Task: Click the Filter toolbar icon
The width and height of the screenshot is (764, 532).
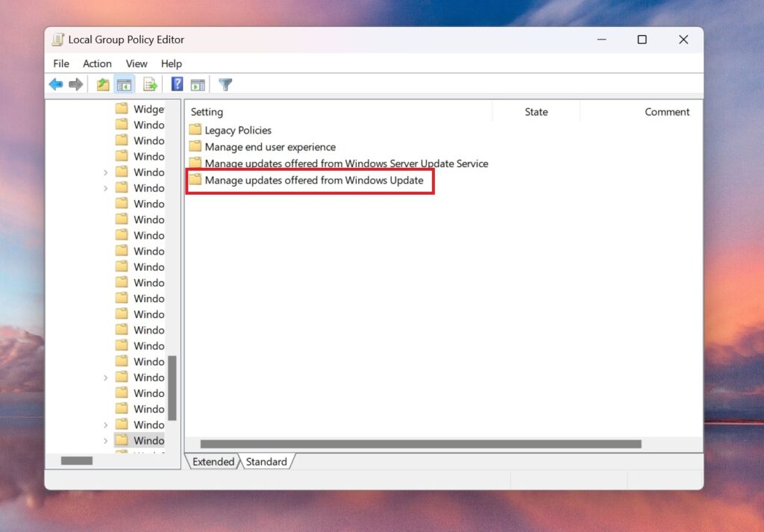Action: 225,84
